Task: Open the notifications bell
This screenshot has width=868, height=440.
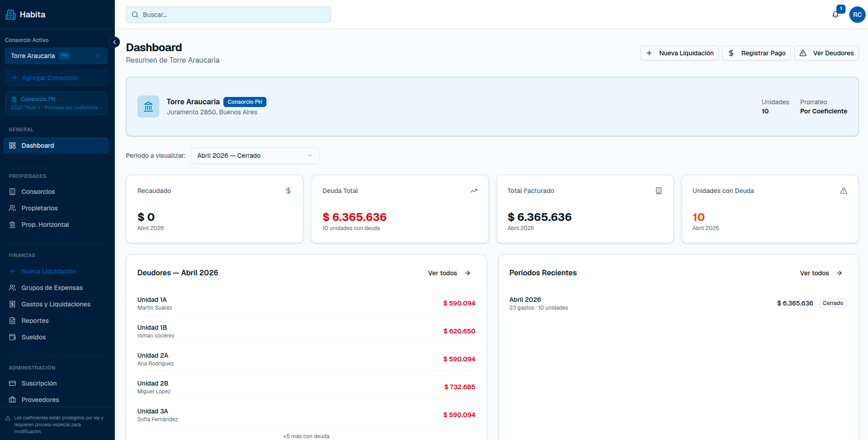Action: (835, 15)
